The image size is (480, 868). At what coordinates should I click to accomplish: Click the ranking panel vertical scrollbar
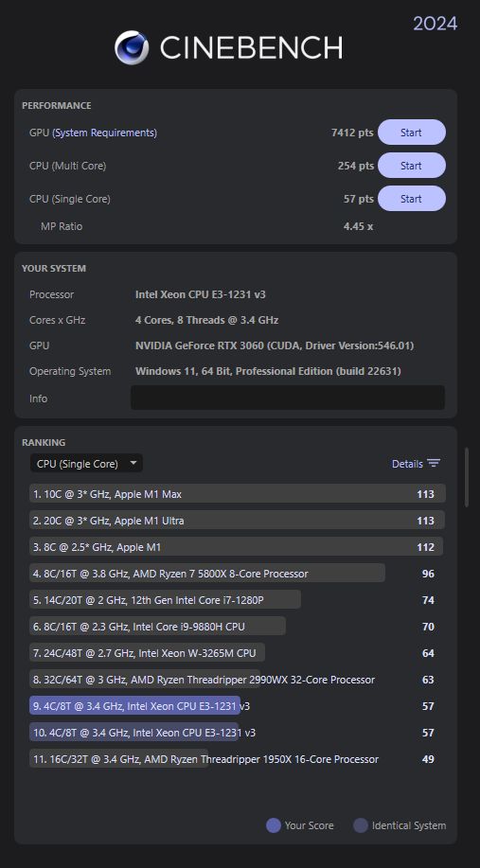[467, 477]
